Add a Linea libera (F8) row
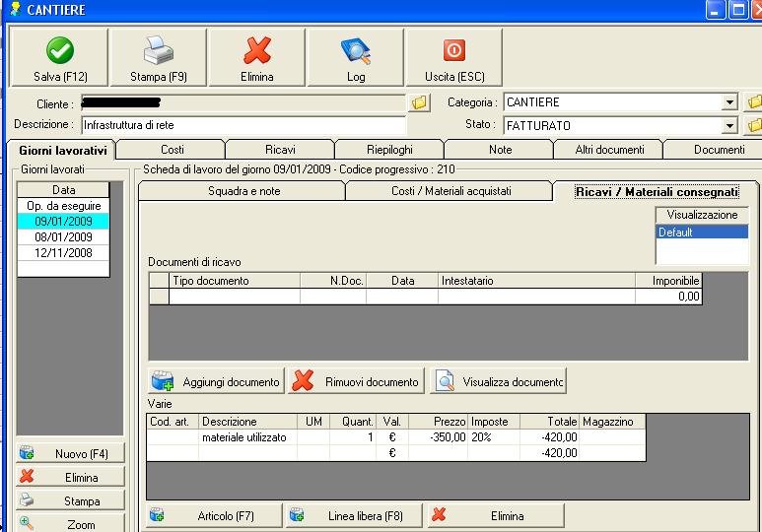This screenshot has height=532, width=762. [353, 515]
